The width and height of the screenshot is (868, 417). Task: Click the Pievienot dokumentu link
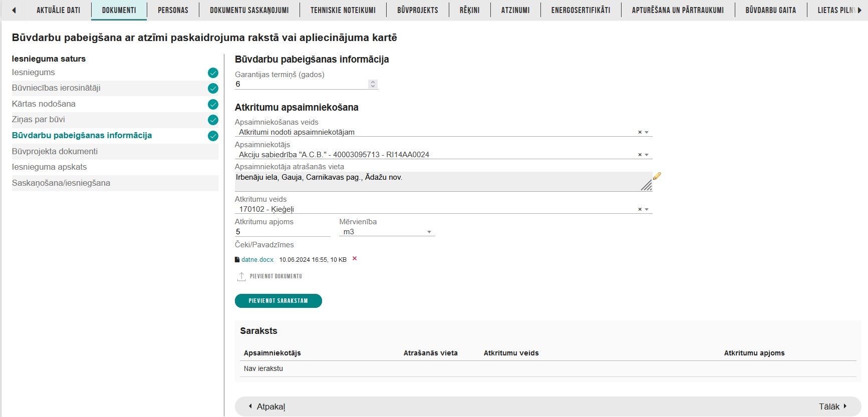[276, 276]
